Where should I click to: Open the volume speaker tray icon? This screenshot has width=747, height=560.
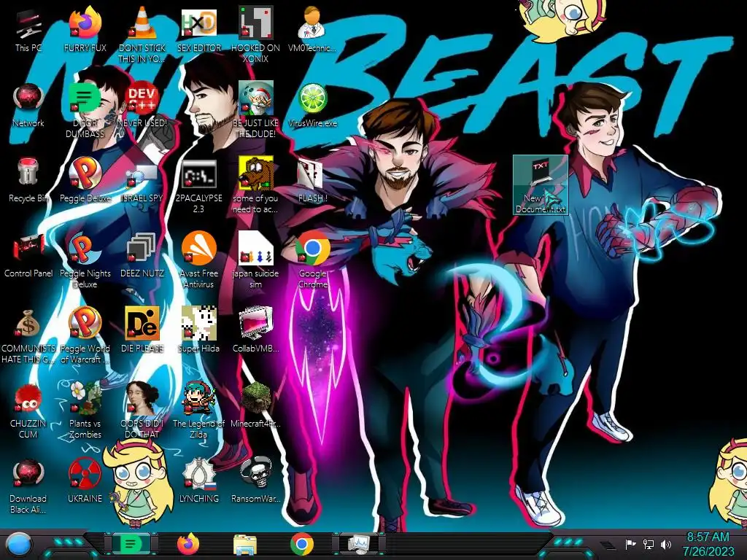(x=666, y=544)
